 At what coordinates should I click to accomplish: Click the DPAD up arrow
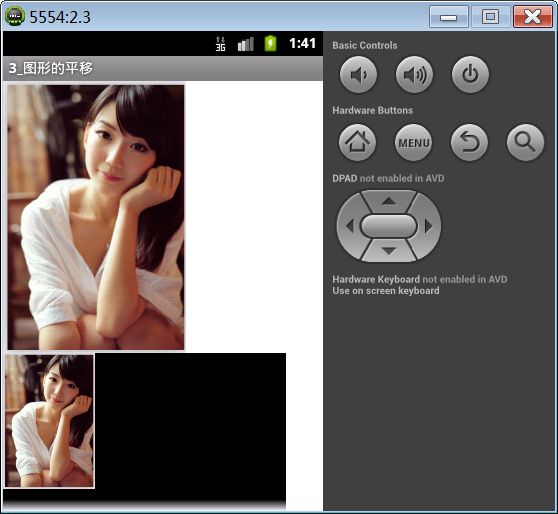click(x=389, y=201)
